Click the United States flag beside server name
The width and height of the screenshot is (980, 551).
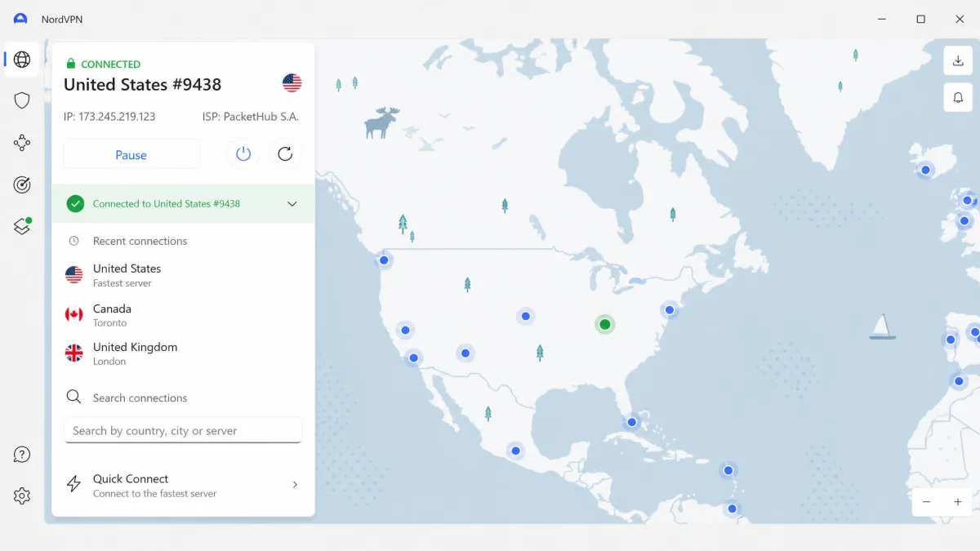(292, 83)
